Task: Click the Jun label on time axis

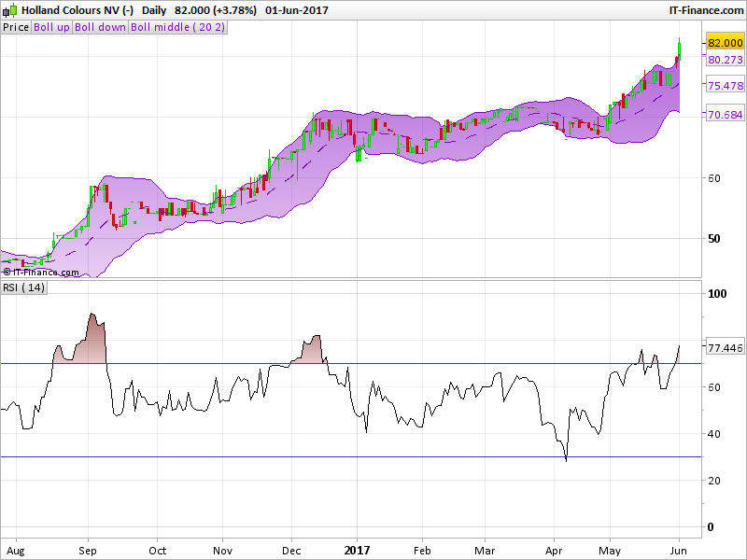Action: pos(679,551)
